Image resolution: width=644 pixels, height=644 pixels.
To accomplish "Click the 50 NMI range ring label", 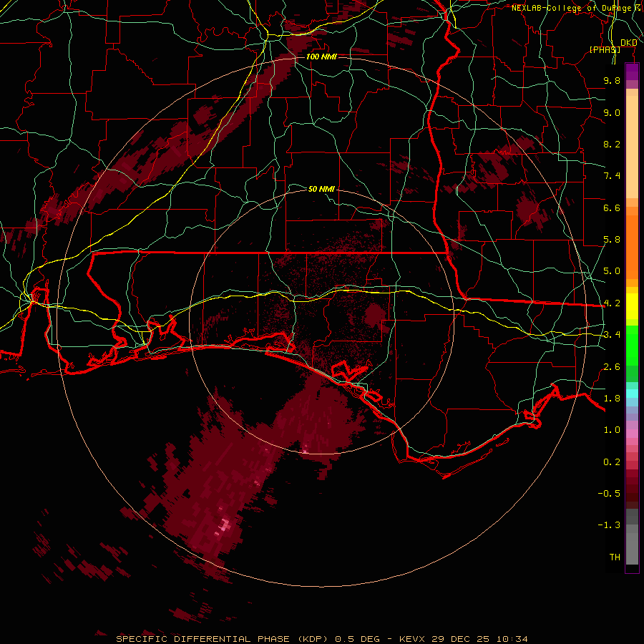I will click(x=321, y=189).
